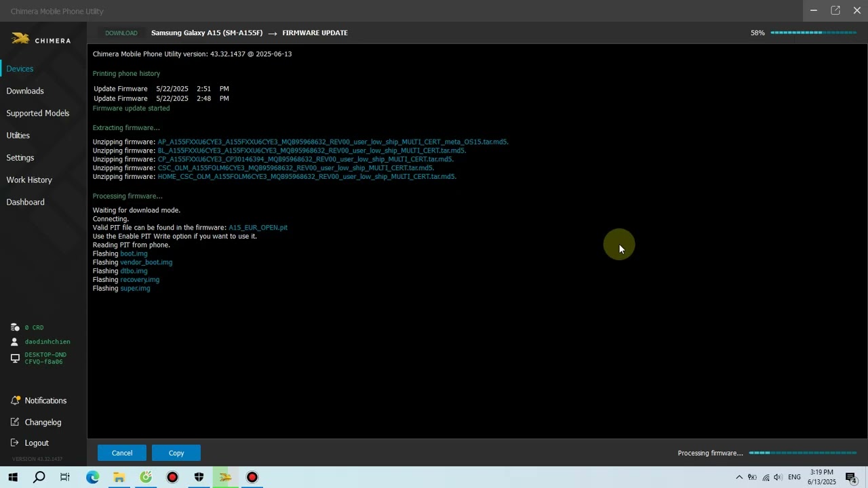Open File Explorer from the taskbar
This screenshot has width=868, height=488.
[119, 477]
